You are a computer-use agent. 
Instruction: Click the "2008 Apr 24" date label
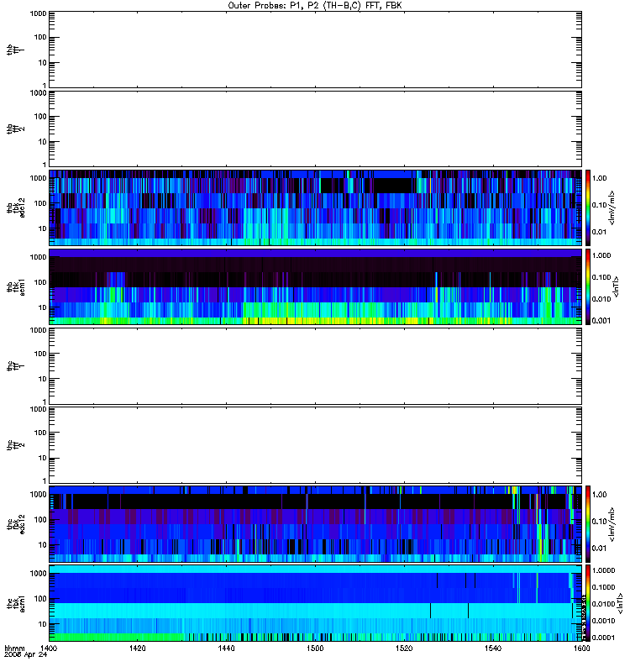(x=26, y=655)
